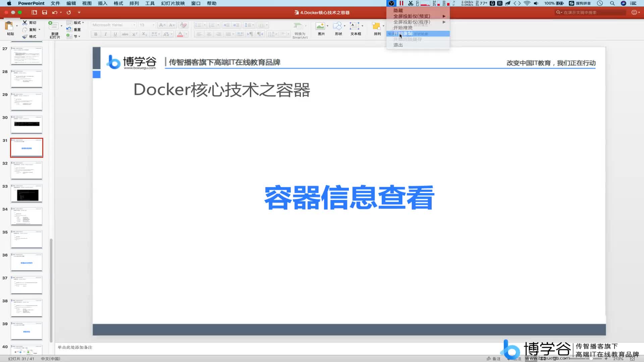
Task: Open the bullets list dropdown arrow
Action: (205, 25)
